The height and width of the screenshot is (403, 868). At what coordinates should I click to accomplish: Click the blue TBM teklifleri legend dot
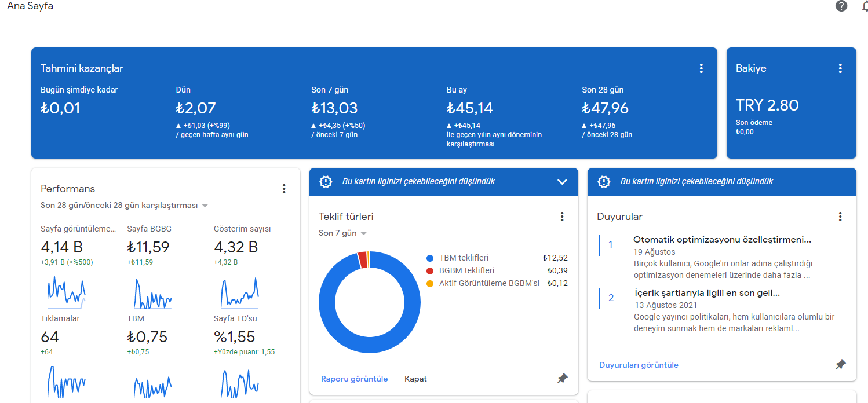click(x=430, y=258)
